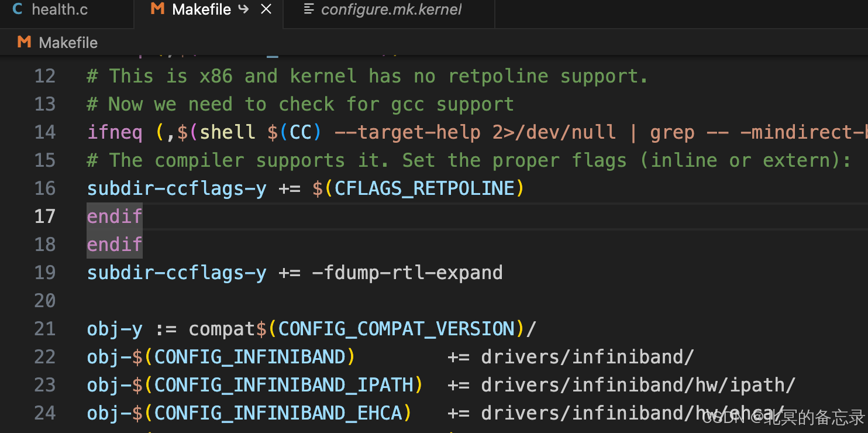The image size is (868, 433).
Task: Click the Makefile breadcrumb entry
Action: pyautogui.click(x=68, y=43)
